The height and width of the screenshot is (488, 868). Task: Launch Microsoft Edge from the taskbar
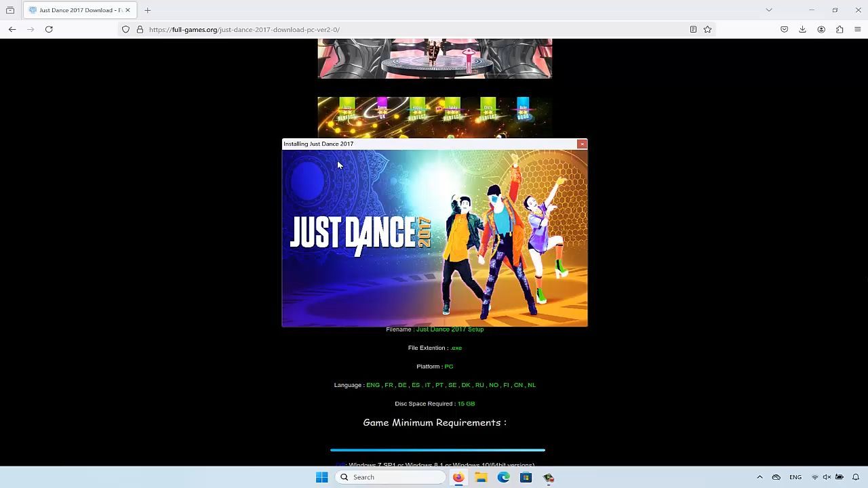503,477
